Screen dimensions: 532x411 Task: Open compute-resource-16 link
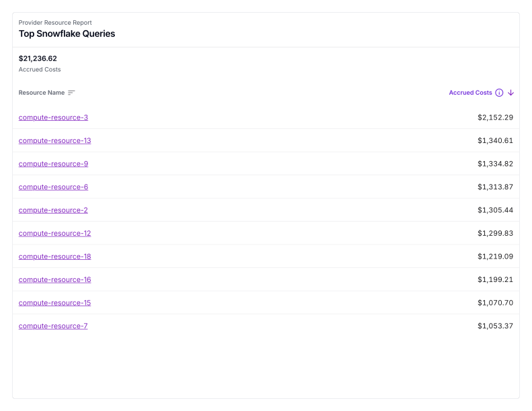point(54,279)
